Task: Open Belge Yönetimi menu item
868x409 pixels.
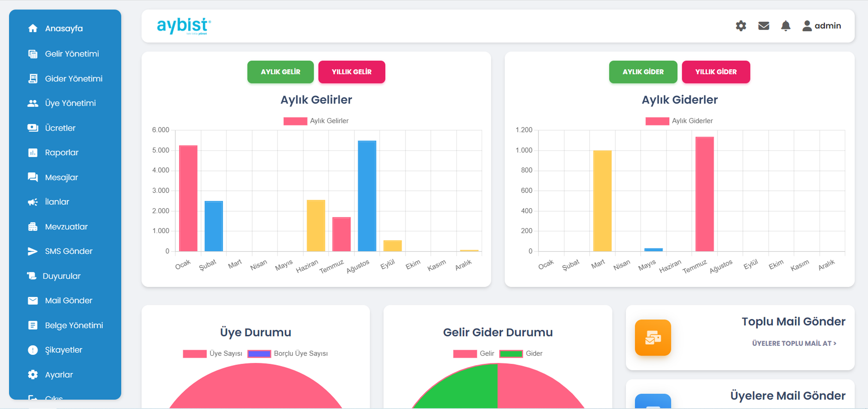Action: (x=65, y=325)
